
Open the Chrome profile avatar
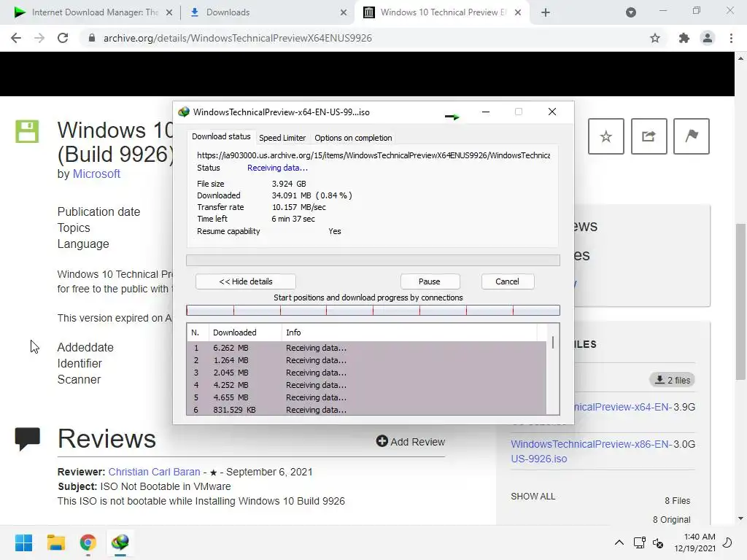pos(708,38)
